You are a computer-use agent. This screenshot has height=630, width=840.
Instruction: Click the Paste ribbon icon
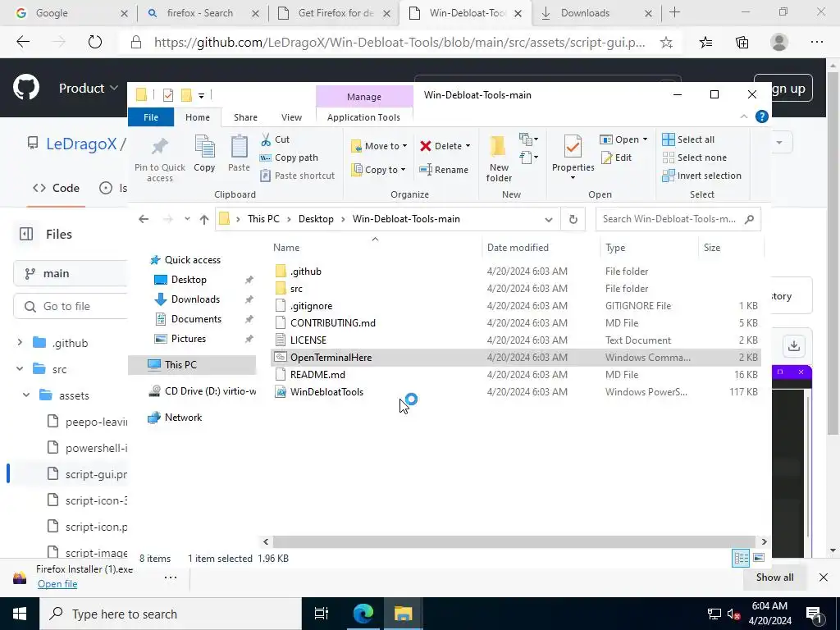point(239,154)
